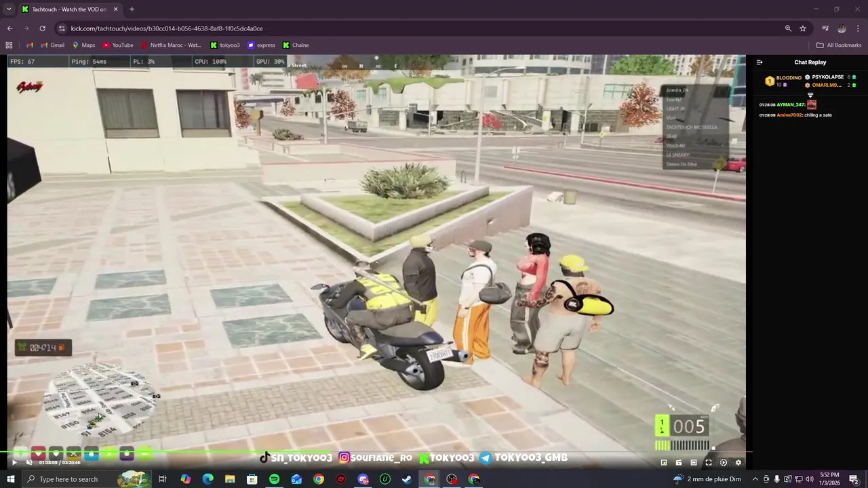The height and width of the screenshot is (488, 868).
Task: Close the Tachtouch VOD tab
Action: (x=115, y=9)
